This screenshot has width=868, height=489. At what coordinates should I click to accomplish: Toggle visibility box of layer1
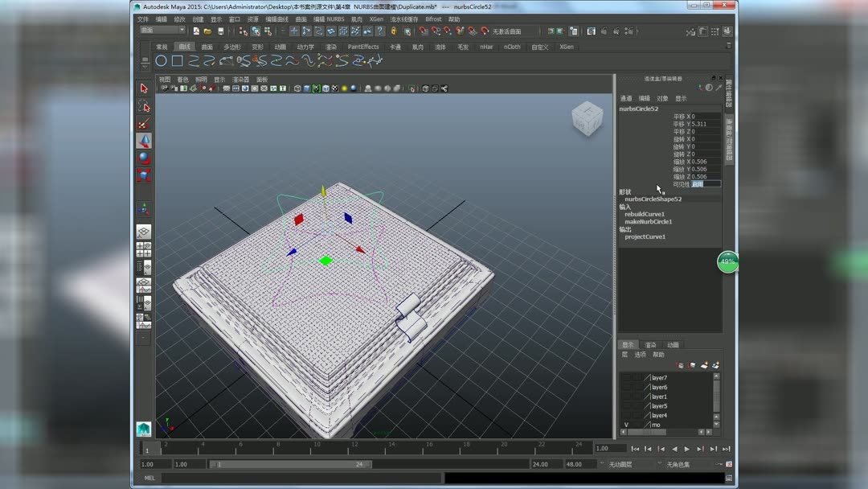(x=626, y=397)
